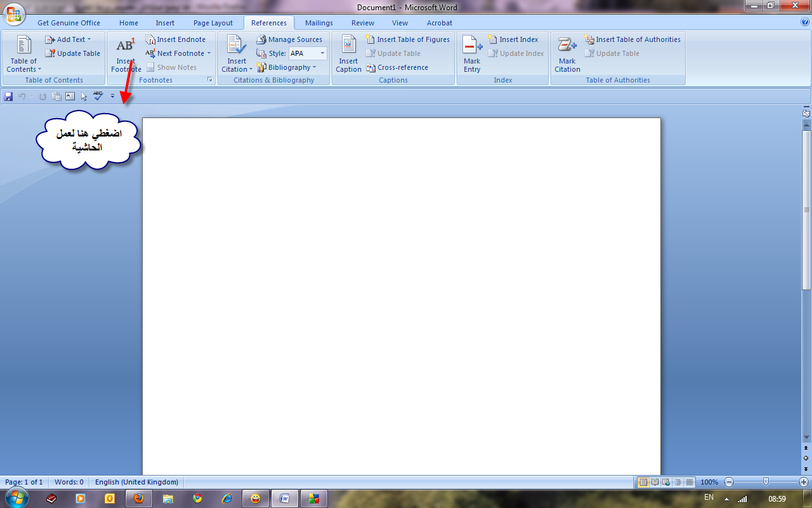This screenshot has width=812, height=508.
Task: Click Mark Entry in Index group
Action: click(472, 54)
